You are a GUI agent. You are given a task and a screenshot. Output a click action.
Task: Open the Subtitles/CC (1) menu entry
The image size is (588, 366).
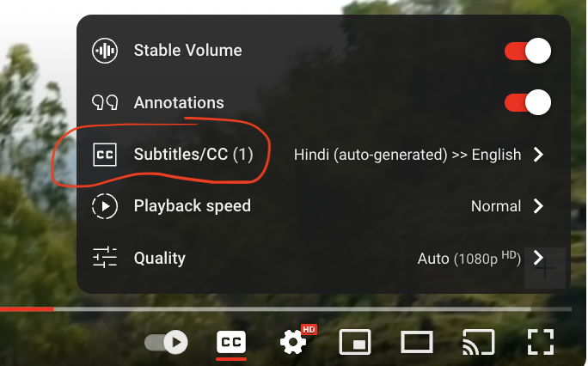(x=193, y=155)
